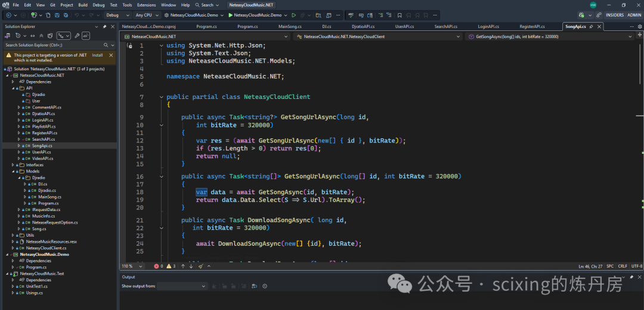Toggle the CRLF line ending indicator
The width and height of the screenshot is (644, 310).
pos(623,266)
